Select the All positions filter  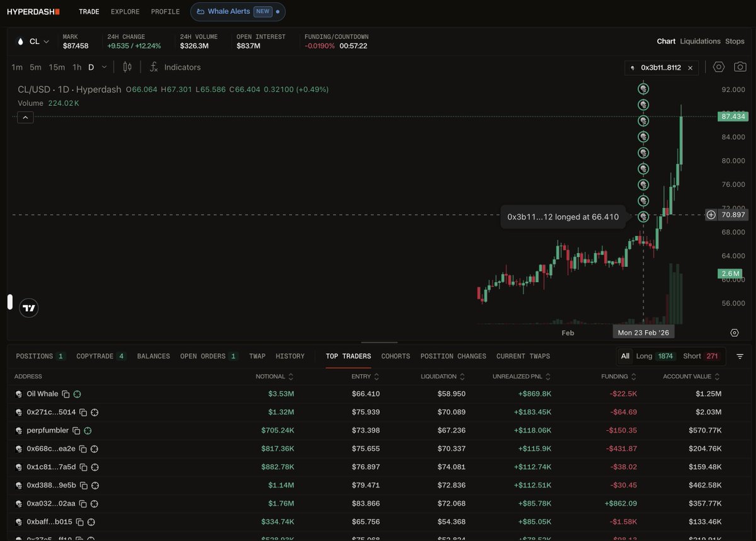[625, 356]
